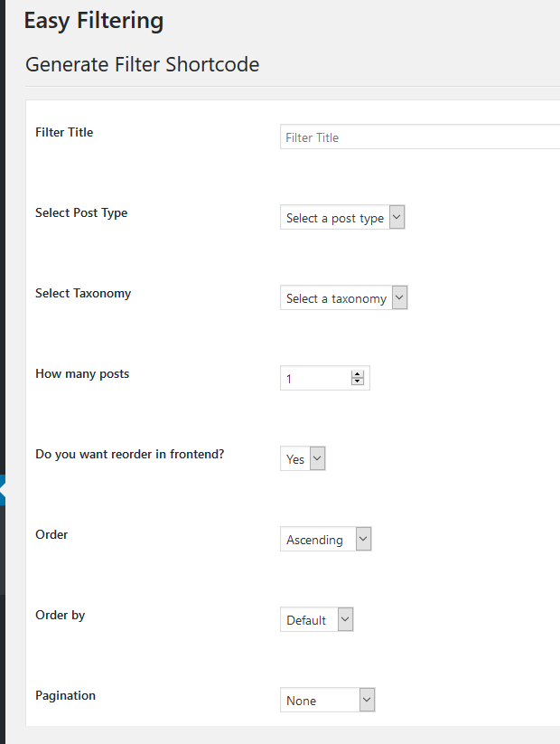Click the Filter Title text field
Image resolution: width=560 pixels, height=744 pixels.
coord(420,137)
